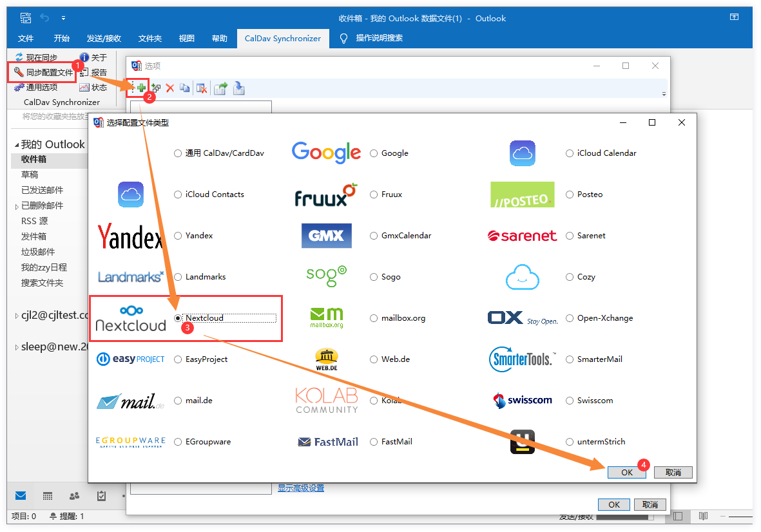761x532 pixels.
Task: Show sync Status (状态) from the ribbon
Action: [93, 88]
